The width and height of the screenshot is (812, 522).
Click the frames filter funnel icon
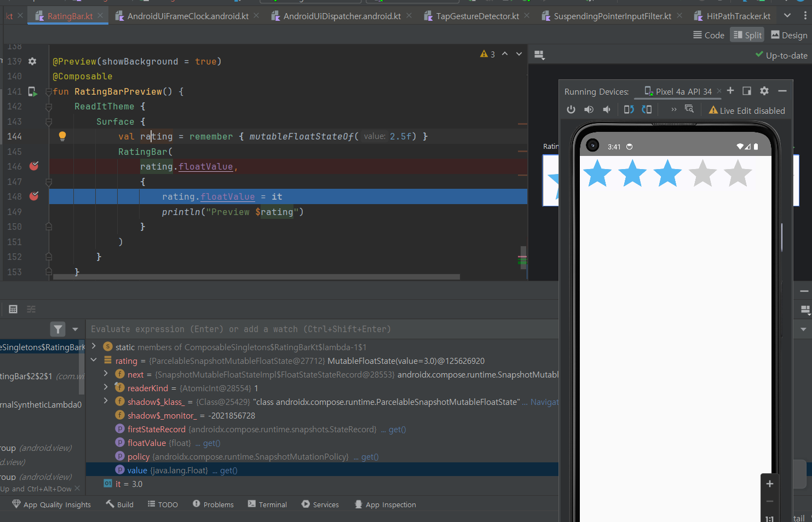58,329
